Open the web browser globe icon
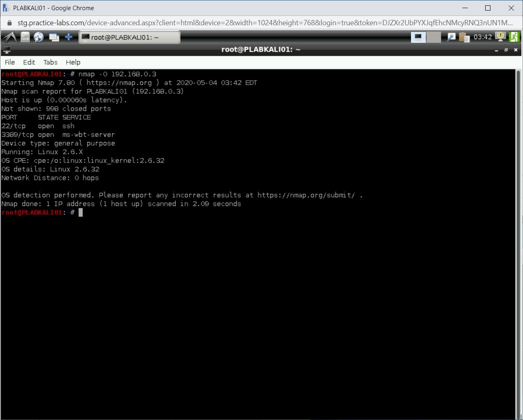 click(x=39, y=37)
